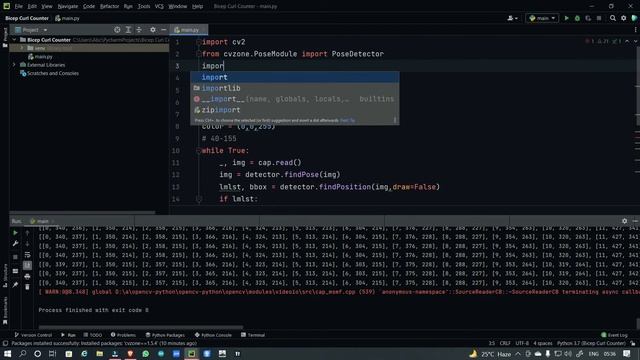640x360 pixels.
Task: Start debugging with the bug icon
Action: point(577,18)
